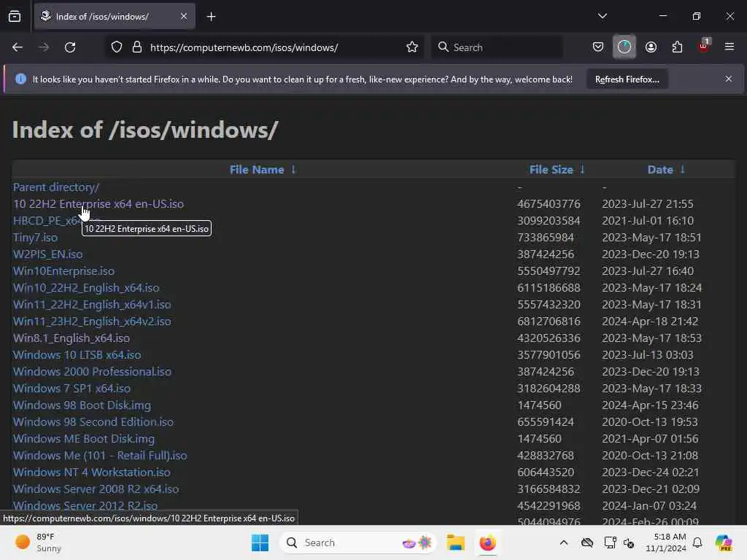Sort listing by File Name header
This screenshot has width=747, height=560.
(257, 169)
